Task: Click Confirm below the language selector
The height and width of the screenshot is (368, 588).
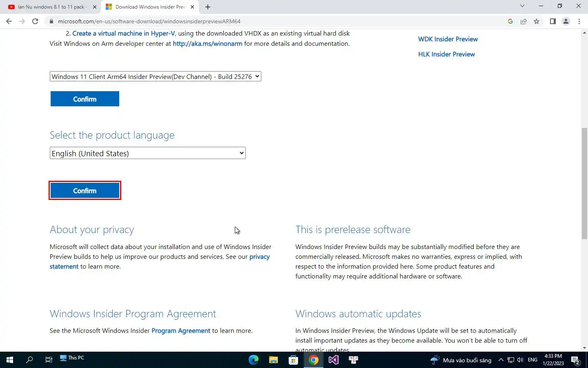Action: (85, 191)
